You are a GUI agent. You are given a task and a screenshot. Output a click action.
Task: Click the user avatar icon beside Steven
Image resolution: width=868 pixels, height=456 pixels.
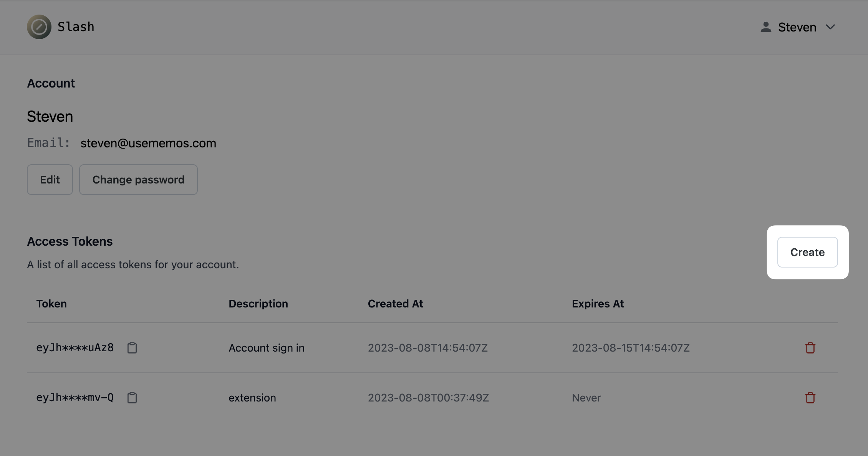pyautogui.click(x=766, y=27)
